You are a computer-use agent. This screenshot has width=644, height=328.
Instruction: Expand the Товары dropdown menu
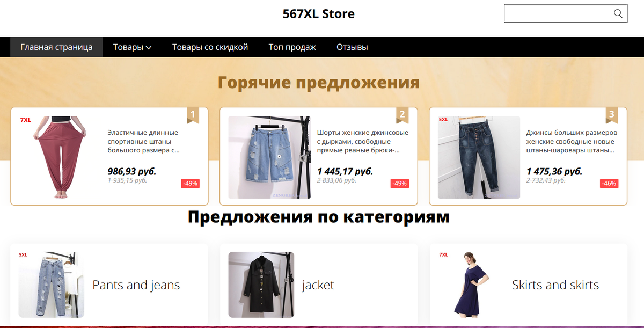click(x=132, y=47)
